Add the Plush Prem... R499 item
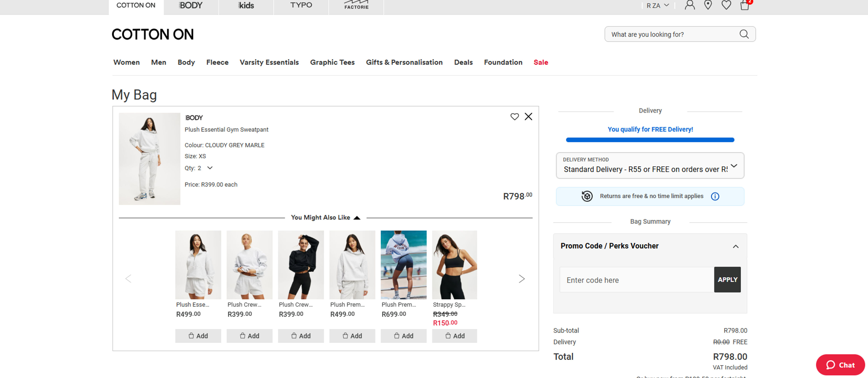Image resolution: width=868 pixels, height=378 pixels. (x=352, y=336)
